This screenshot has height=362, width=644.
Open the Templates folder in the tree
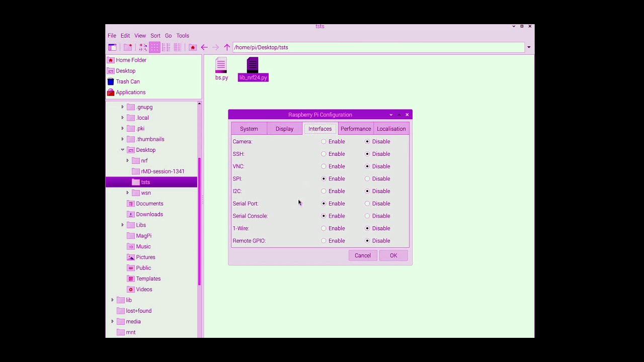(148, 279)
